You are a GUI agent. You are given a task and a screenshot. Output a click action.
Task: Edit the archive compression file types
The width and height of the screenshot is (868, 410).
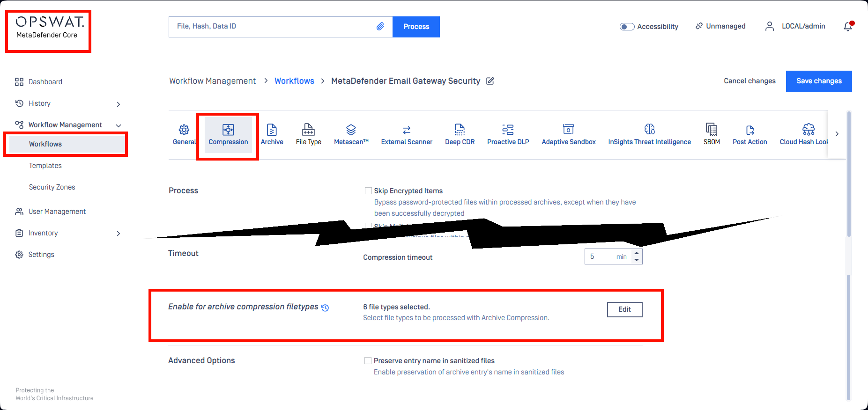[624, 309]
